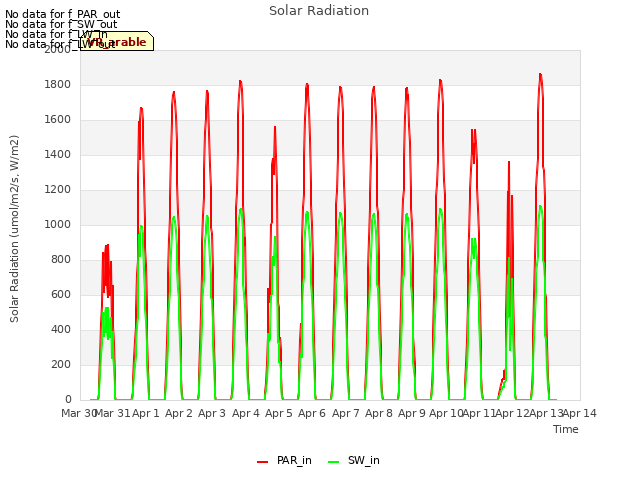The height and width of the screenshot is (480, 640).
Task: Click the Solar Radiation y-axis label
Action: point(14,229)
